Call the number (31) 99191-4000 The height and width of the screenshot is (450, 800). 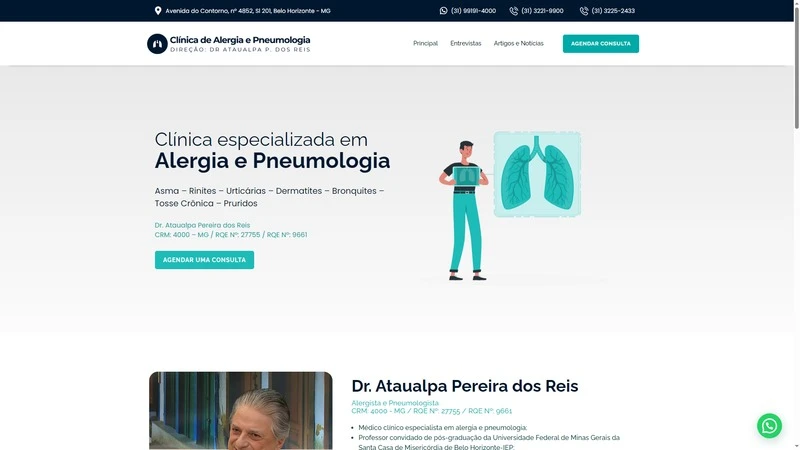(x=473, y=11)
